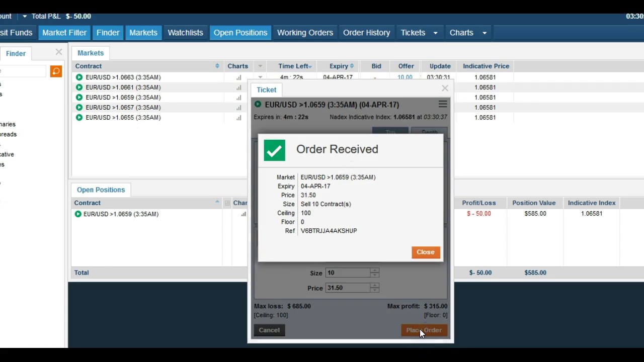Viewport: 644px width, 362px height.
Task: Select EUR/USD >1.0659 in Open Positions list
Action: click(x=121, y=214)
